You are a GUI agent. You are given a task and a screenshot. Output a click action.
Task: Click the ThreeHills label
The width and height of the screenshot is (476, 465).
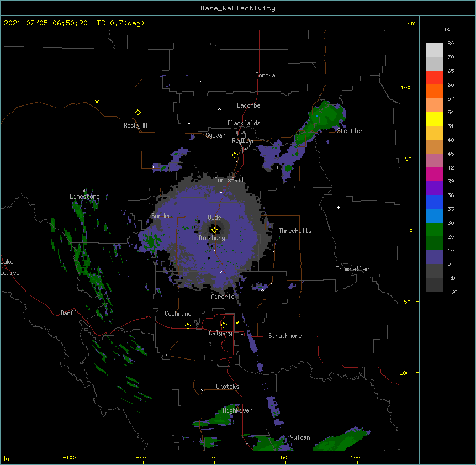(x=295, y=231)
